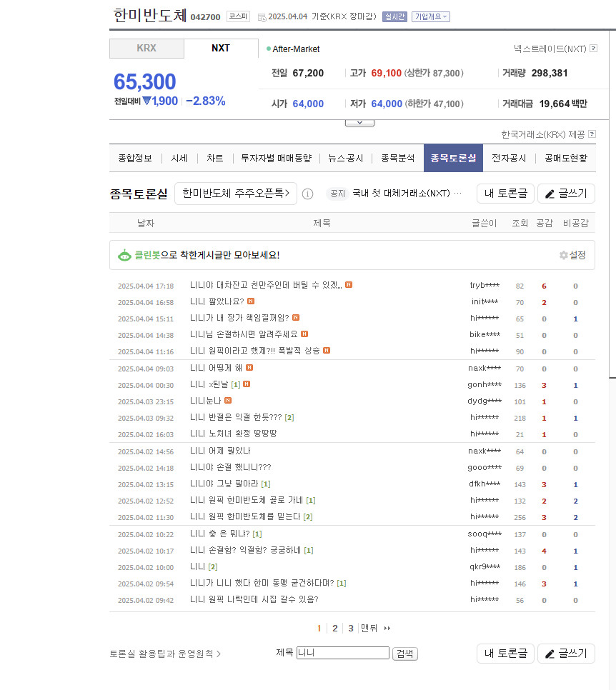The image size is (616, 690).
Task: Go to page 3 of posts
Action: pos(351,629)
